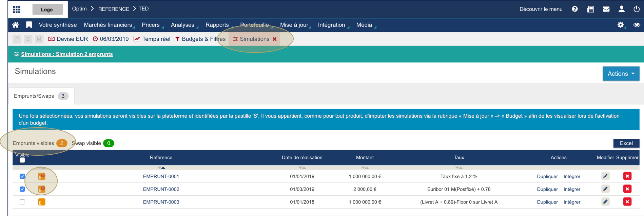Sort by Taux column arrows
The image size is (644, 216).
(x=459, y=168)
